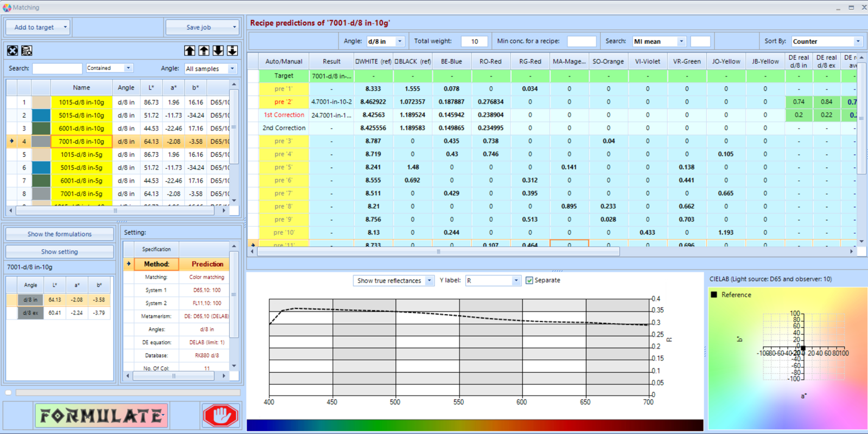This screenshot has width=868, height=434.
Task: Click the Auto/Manual column header
Action: coord(284,61)
